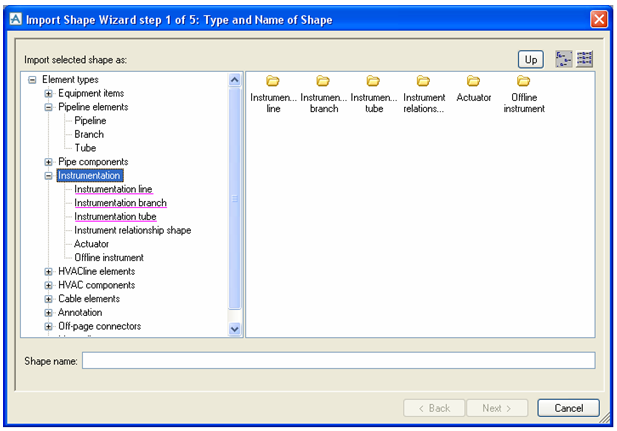Open the Actuator folder icon
The image size is (617, 431).
pos(473,81)
